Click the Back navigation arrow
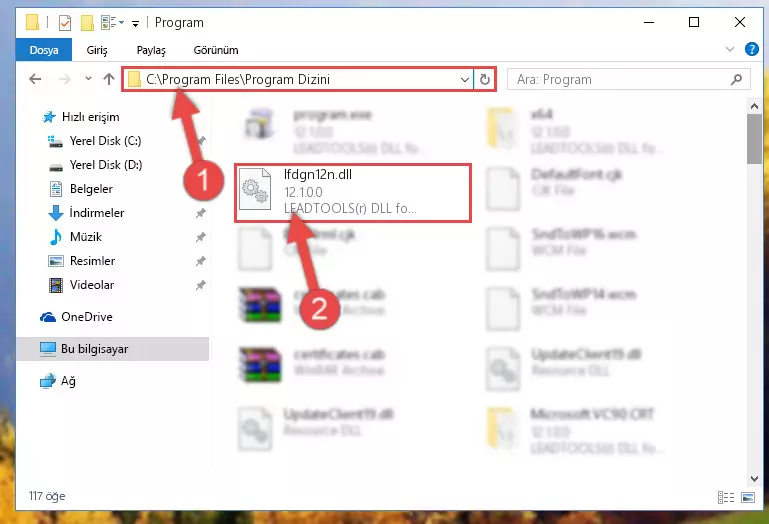This screenshot has height=524, width=769. (35, 79)
